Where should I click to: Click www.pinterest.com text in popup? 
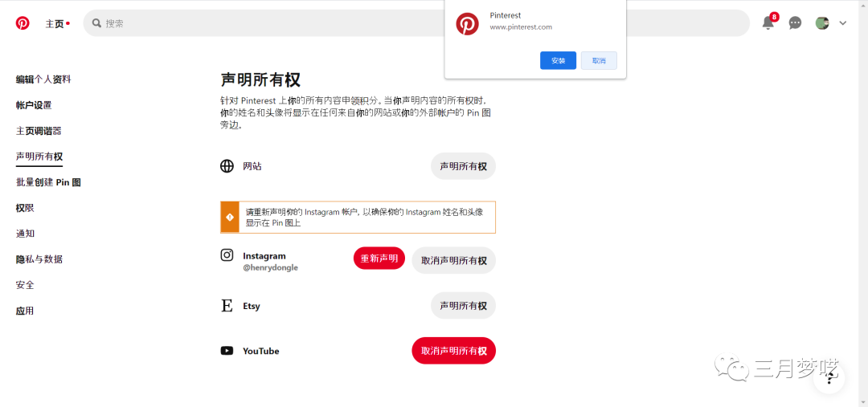coord(521,26)
